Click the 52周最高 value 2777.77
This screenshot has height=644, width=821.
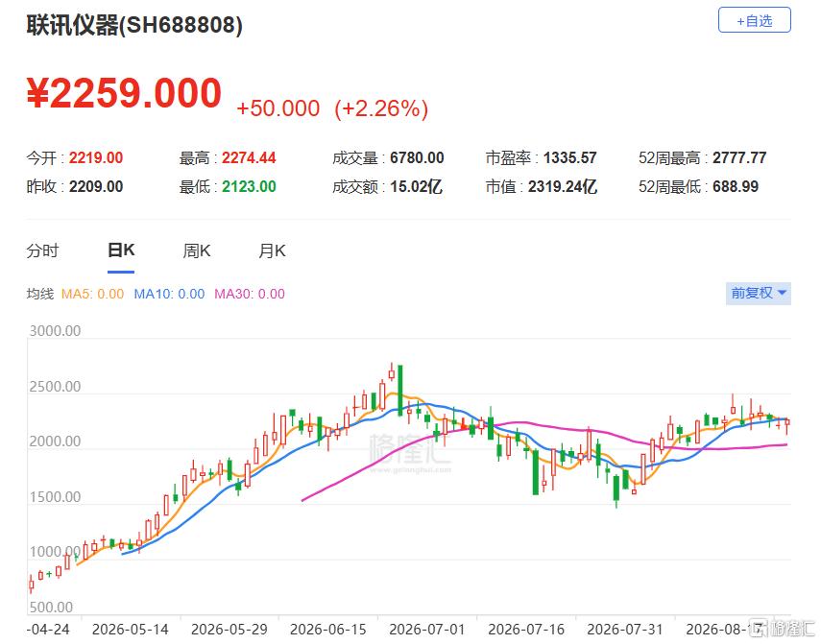click(739, 157)
